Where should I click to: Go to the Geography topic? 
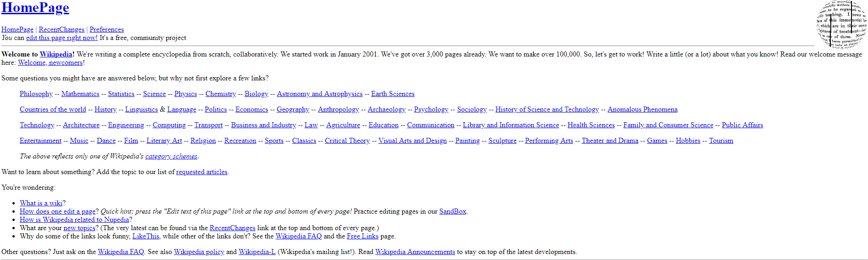pos(293,109)
